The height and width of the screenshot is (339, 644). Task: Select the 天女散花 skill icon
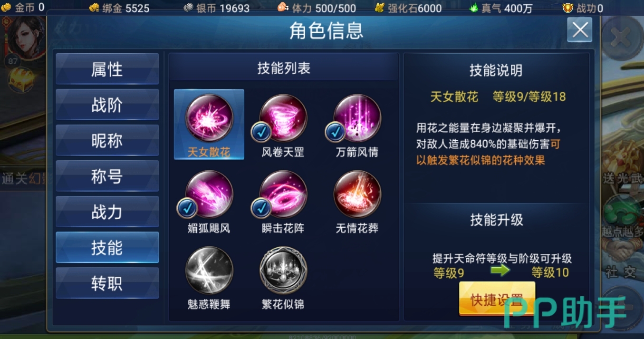pyautogui.click(x=209, y=118)
